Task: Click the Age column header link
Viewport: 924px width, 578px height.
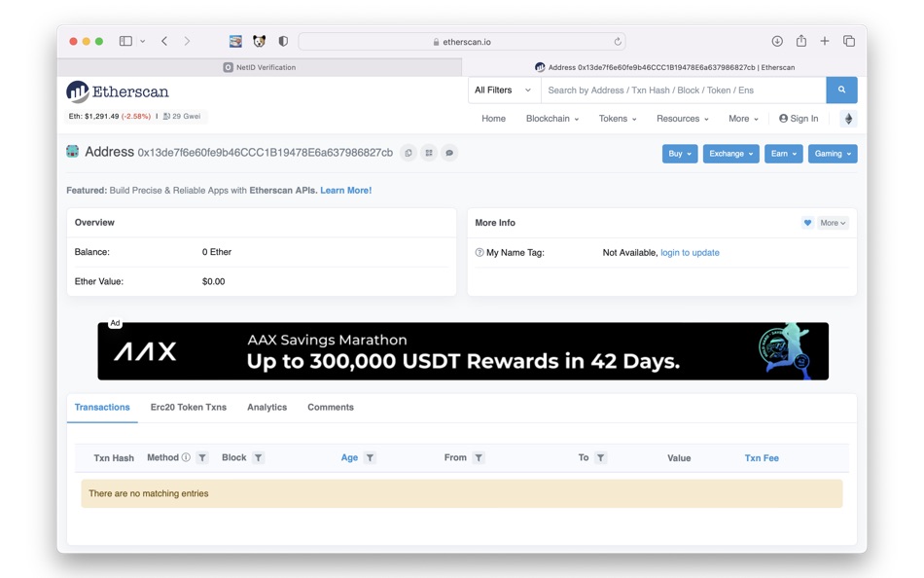Action: (x=349, y=457)
